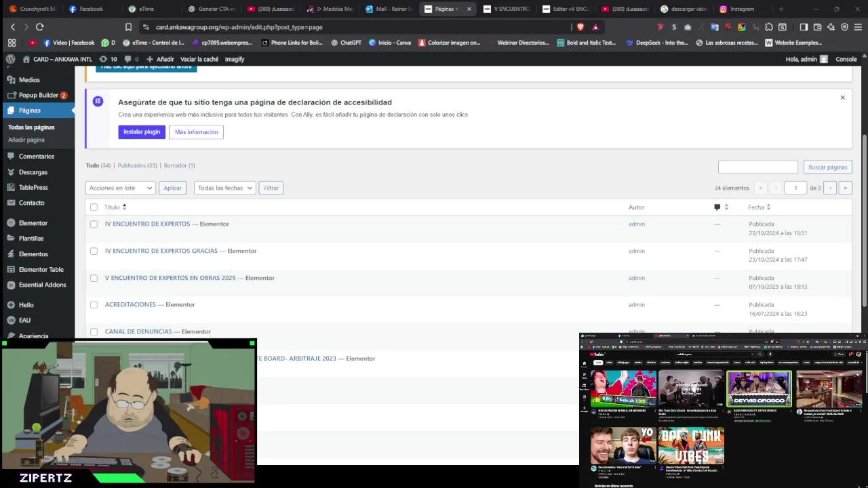Open Brave VPN shield icon
Image resolution: width=868 pixels, height=488 pixels.
click(x=844, y=27)
